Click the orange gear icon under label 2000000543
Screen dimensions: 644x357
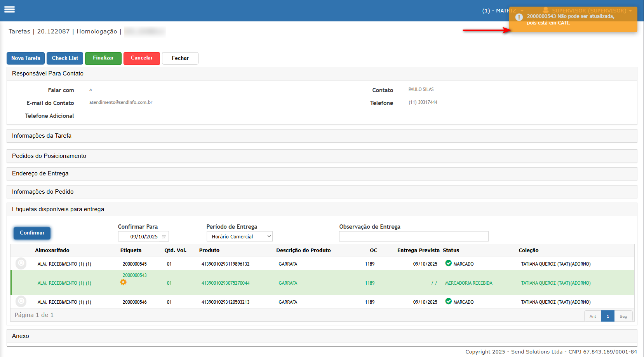(x=123, y=282)
